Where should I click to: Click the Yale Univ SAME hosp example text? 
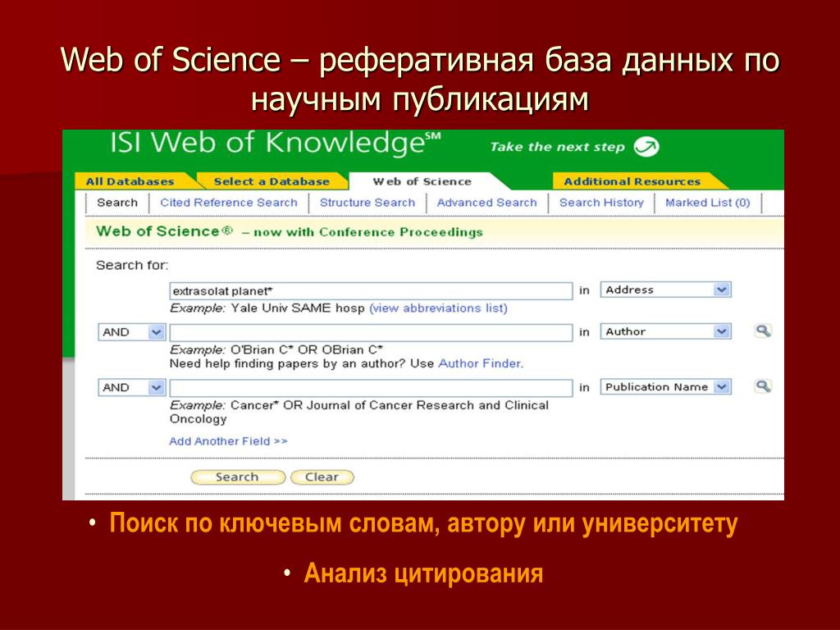297,308
